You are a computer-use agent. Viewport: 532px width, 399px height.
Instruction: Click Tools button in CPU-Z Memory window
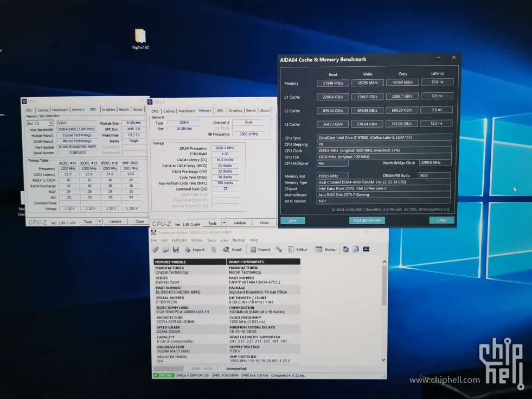213,224
